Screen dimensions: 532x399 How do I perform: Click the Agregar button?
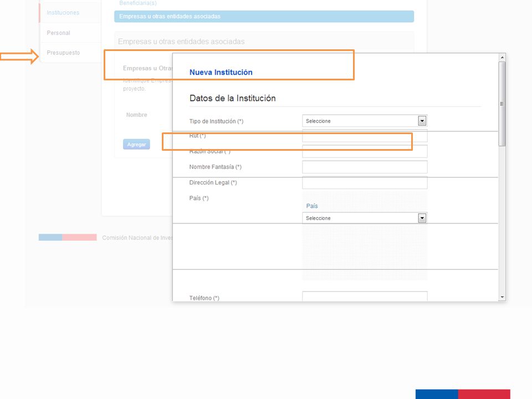coord(136,144)
